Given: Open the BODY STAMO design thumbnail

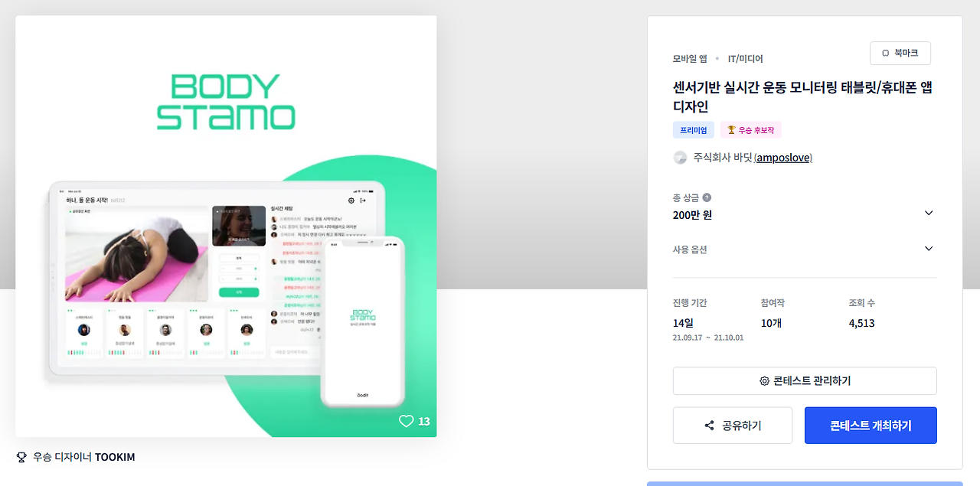Looking at the screenshot, I should click(x=226, y=227).
